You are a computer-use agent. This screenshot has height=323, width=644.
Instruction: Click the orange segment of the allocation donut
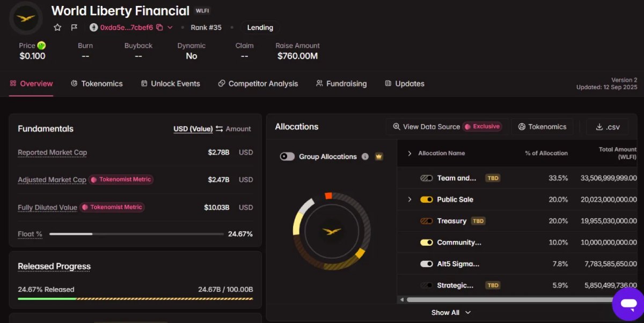click(329, 196)
